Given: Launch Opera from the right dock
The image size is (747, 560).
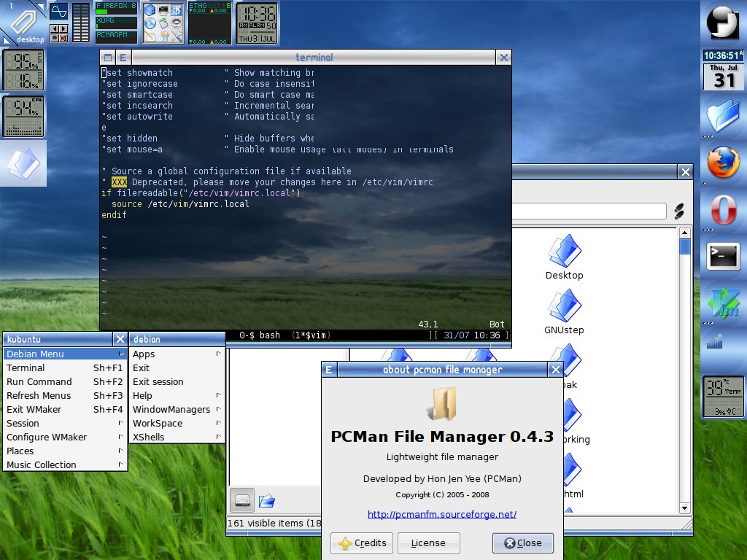Looking at the screenshot, I should click(723, 209).
